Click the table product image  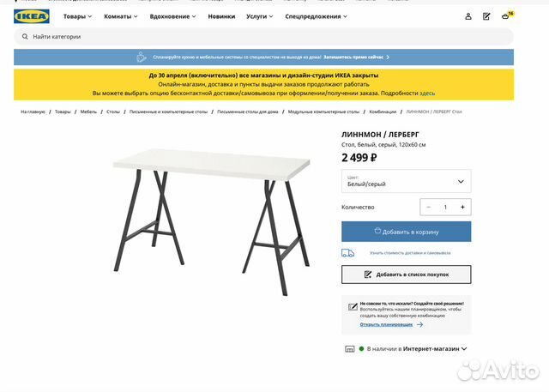212,221
